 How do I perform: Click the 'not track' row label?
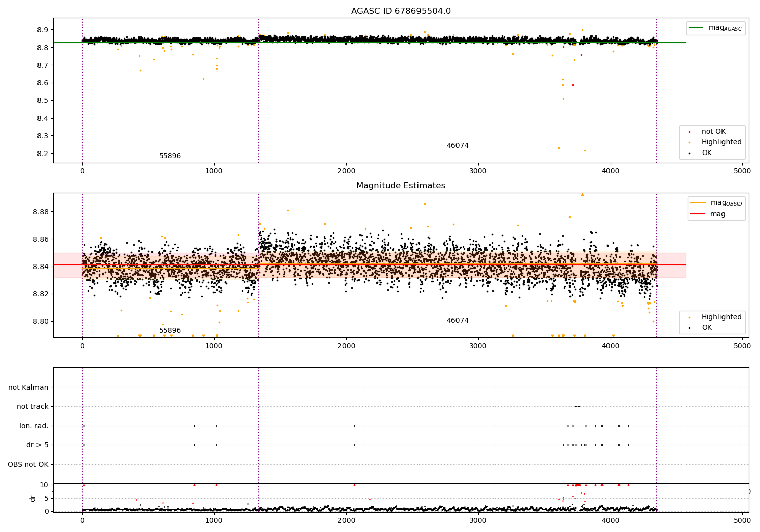(32, 407)
